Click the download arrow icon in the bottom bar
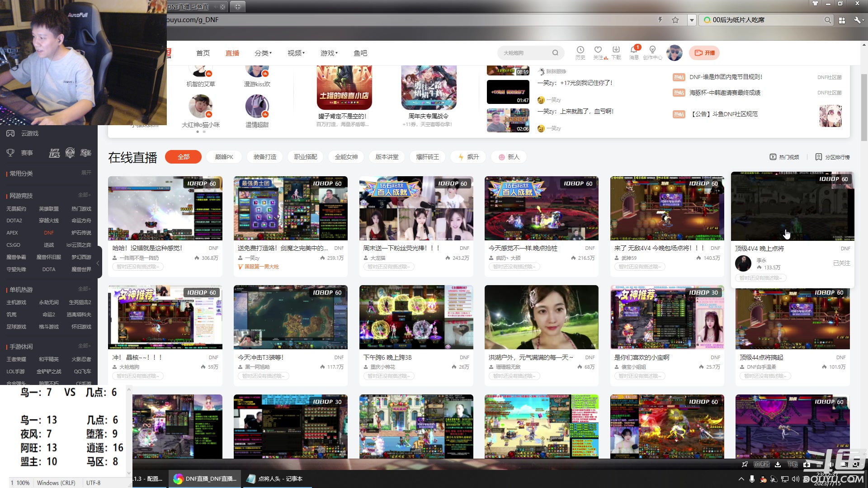 778,464
